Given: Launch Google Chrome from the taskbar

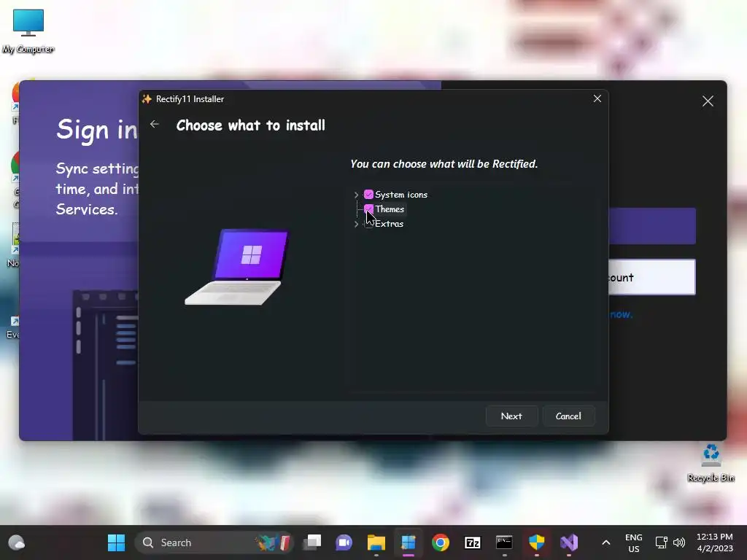Looking at the screenshot, I should pyautogui.click(x=441, y=542).
